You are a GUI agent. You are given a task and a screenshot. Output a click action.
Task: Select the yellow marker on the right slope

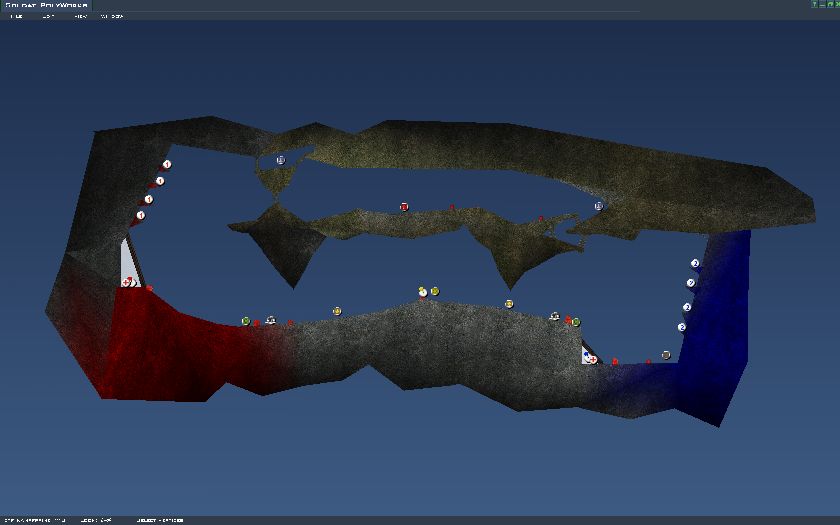click(x=509, y=303)
